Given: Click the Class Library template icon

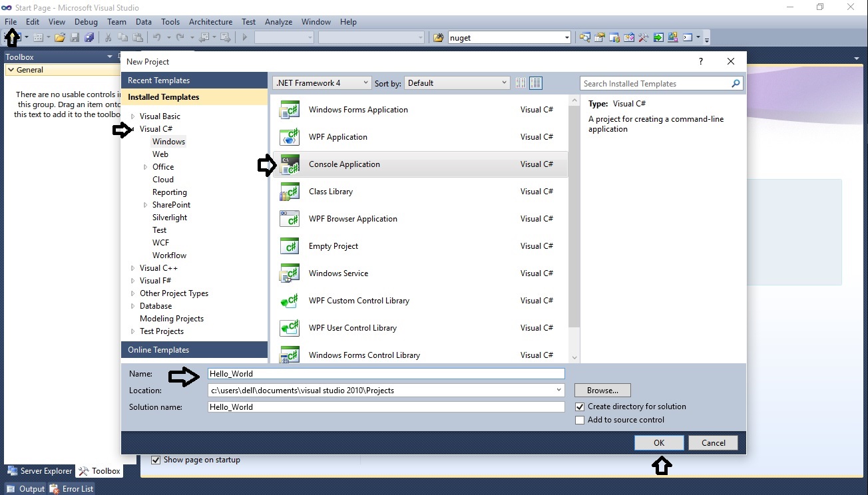Looking at the screenshot, I should pos(289,192).
